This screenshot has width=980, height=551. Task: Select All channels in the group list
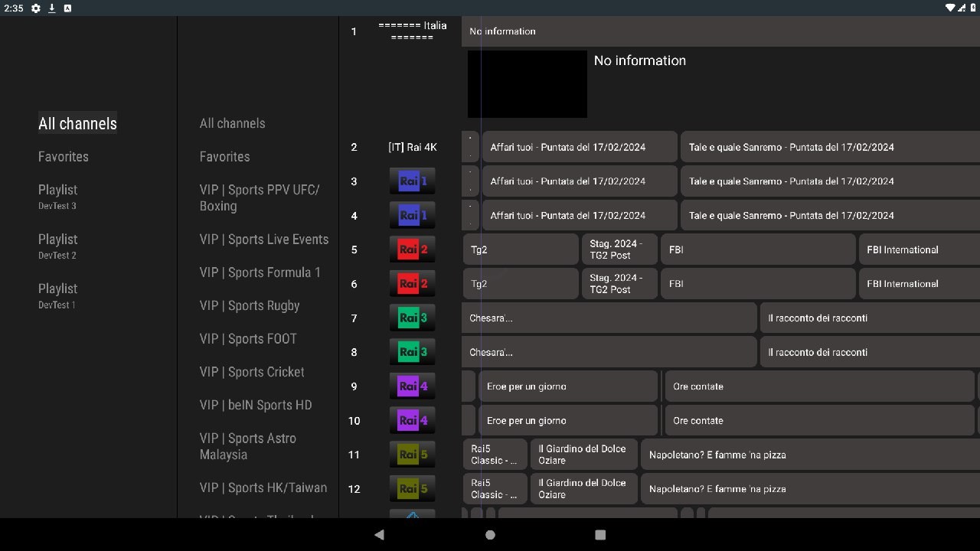click(x=233, y=123)
